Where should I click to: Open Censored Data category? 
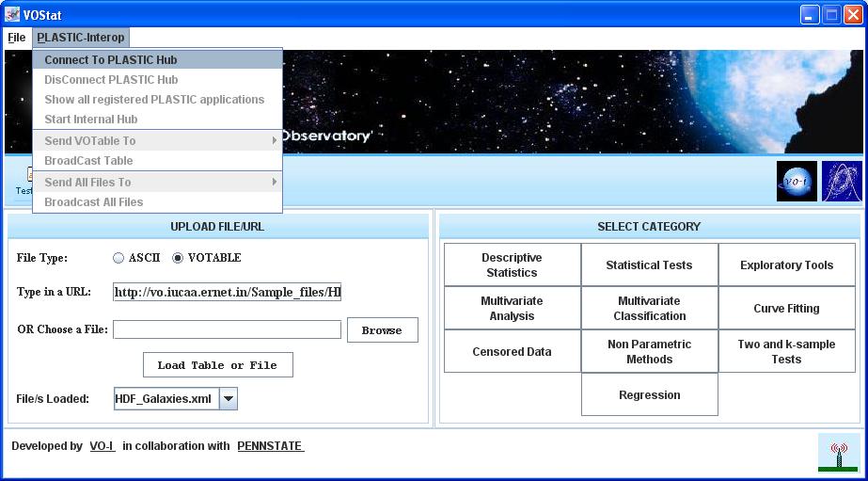(512, 351)
